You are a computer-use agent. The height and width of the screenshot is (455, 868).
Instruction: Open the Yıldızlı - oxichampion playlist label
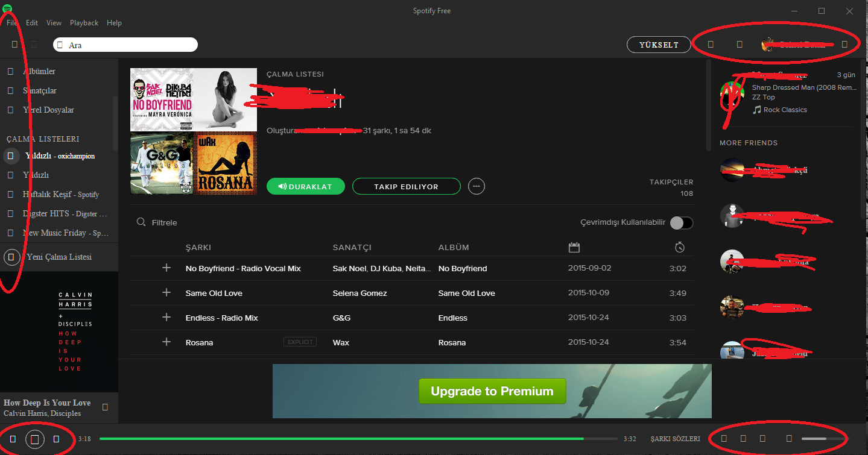[x=60, y=156]
